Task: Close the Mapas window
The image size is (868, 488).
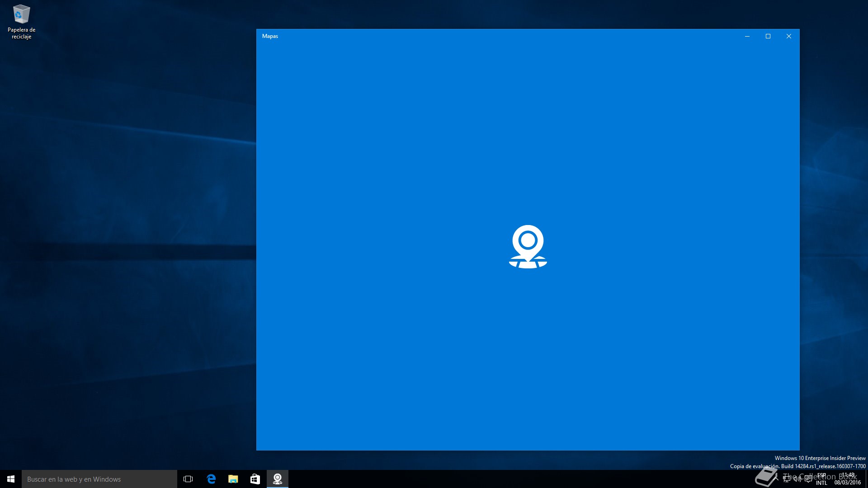Action: 789,36
